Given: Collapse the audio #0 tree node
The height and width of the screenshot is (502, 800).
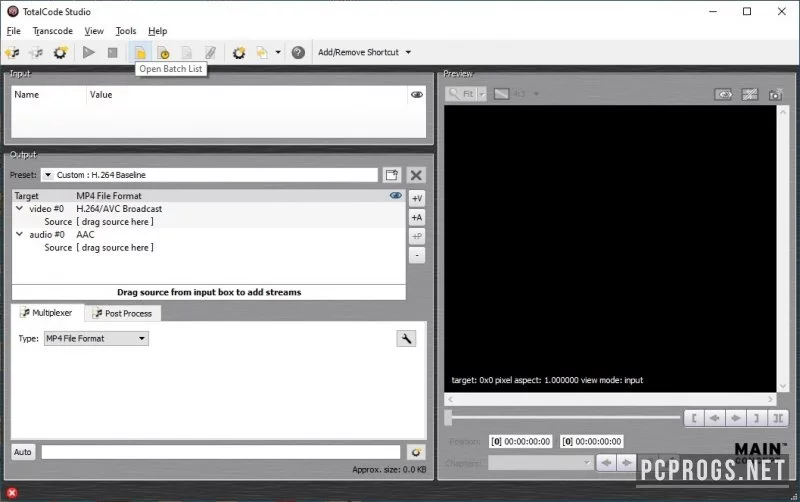Looking at the screenshot, I should click(x=19, y=234).
